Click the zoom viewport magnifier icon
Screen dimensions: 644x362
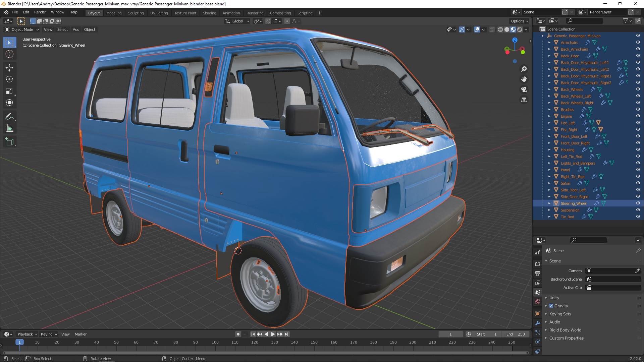pos(524,69)
